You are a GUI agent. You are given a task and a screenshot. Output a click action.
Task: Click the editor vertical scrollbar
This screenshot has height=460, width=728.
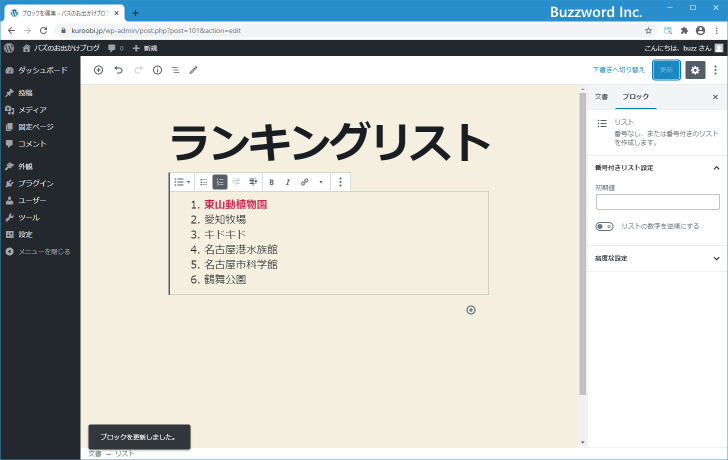[x=583, y=244]
